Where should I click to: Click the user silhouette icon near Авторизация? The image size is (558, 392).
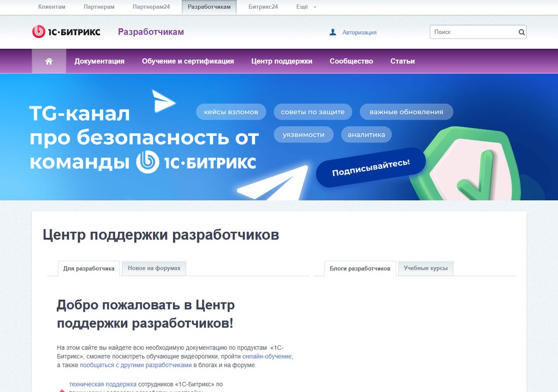click(333, 32)
